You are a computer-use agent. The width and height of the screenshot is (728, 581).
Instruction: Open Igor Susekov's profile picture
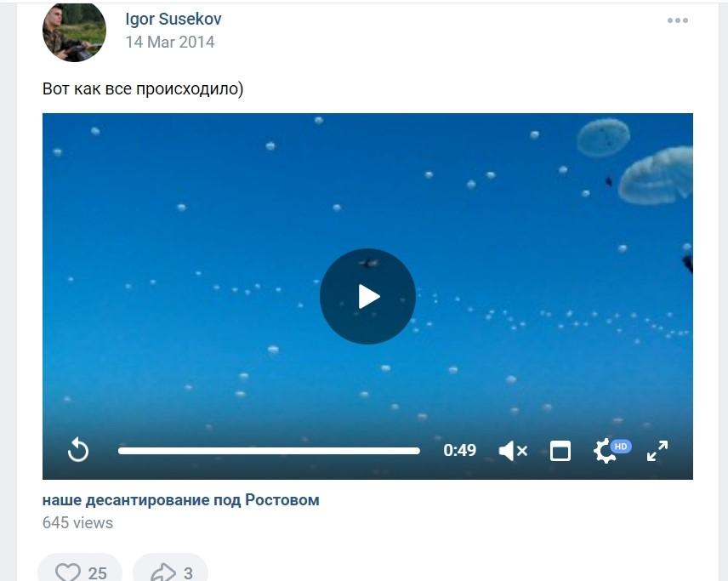point(74,31)
